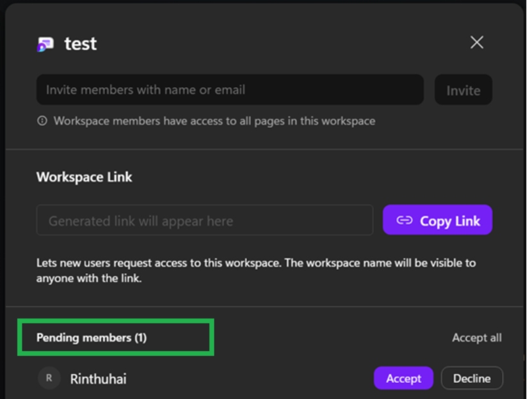532x399 pixels.
Task: Click the generated workspace link field
Action: coord(205,221)
